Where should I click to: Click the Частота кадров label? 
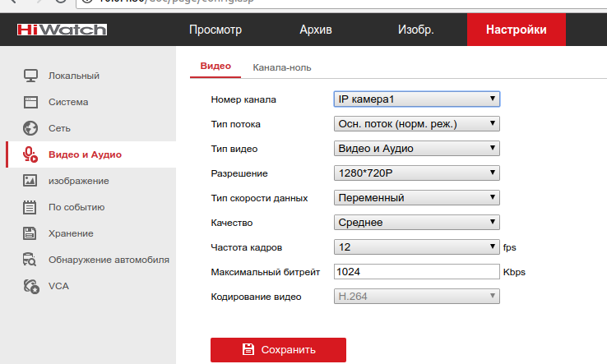point(246,247)
